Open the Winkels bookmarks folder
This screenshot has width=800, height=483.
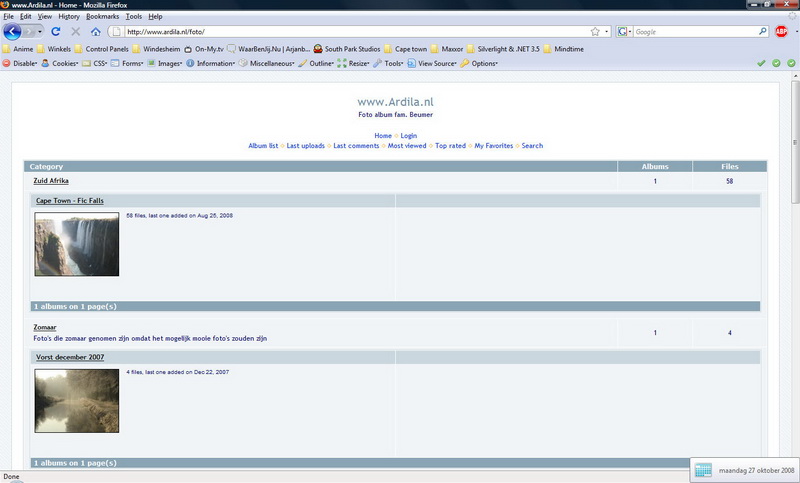tap(54, 49)
